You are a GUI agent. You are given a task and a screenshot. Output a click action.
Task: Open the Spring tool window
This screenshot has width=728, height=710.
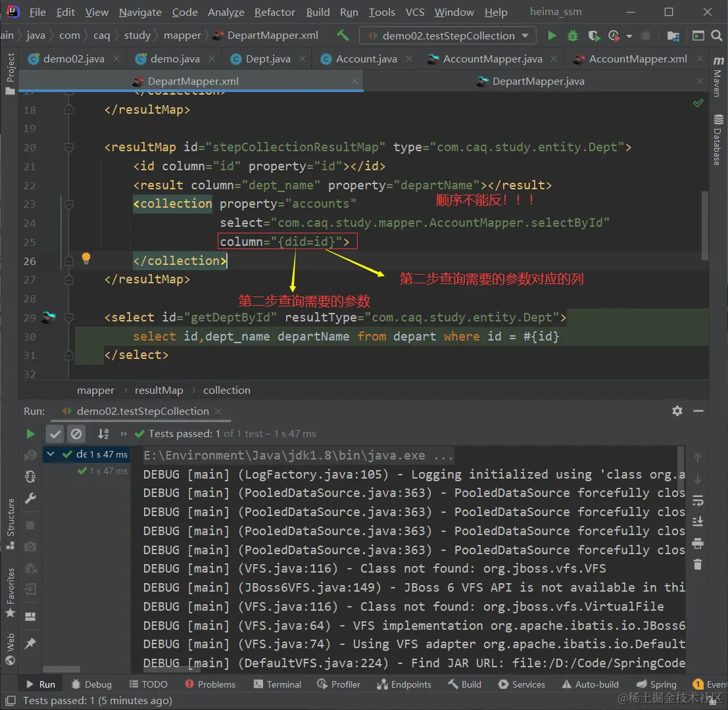tap(656, 684)
